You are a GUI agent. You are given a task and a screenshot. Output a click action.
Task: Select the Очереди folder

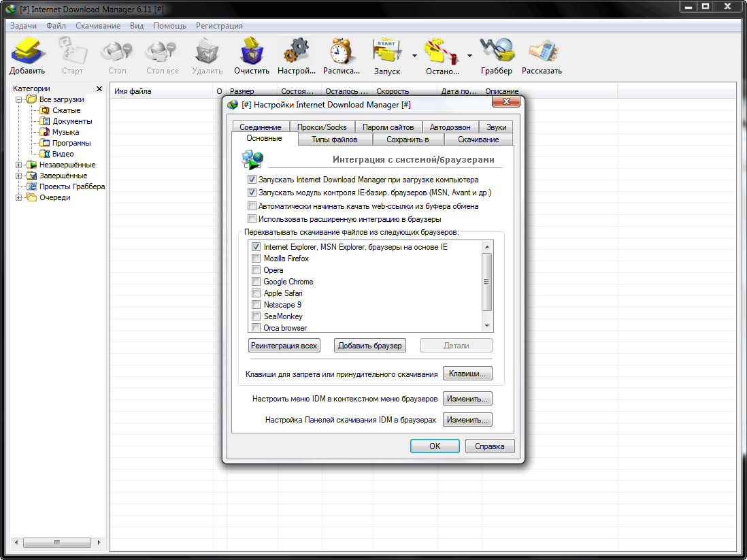pos(55,198)
